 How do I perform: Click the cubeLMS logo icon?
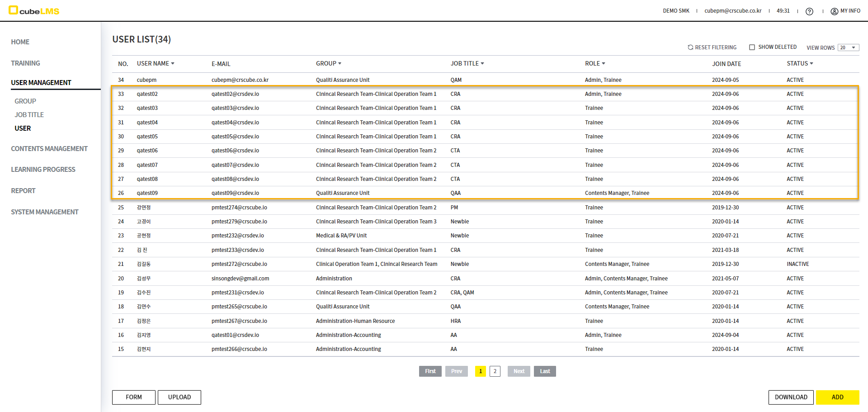(14, 10)
